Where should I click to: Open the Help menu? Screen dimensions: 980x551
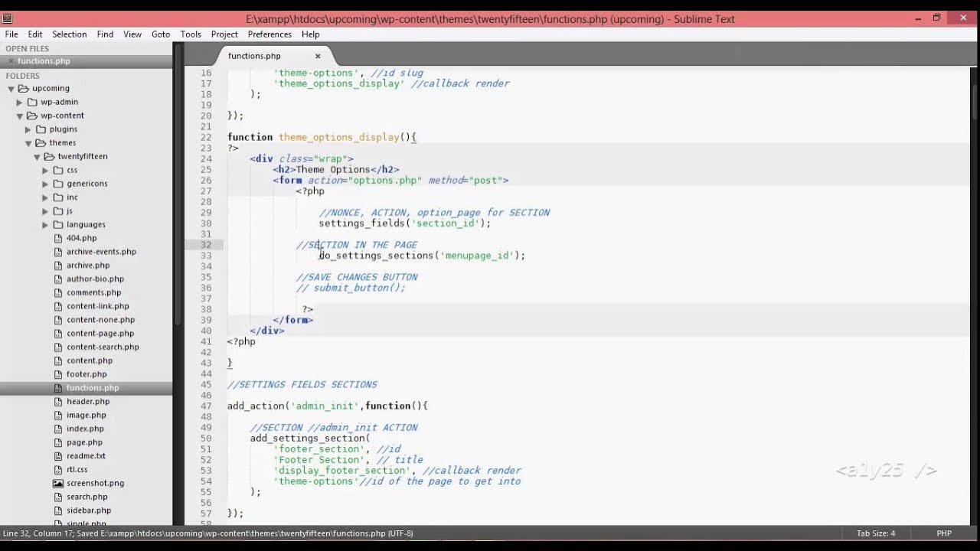pos(310,34)
